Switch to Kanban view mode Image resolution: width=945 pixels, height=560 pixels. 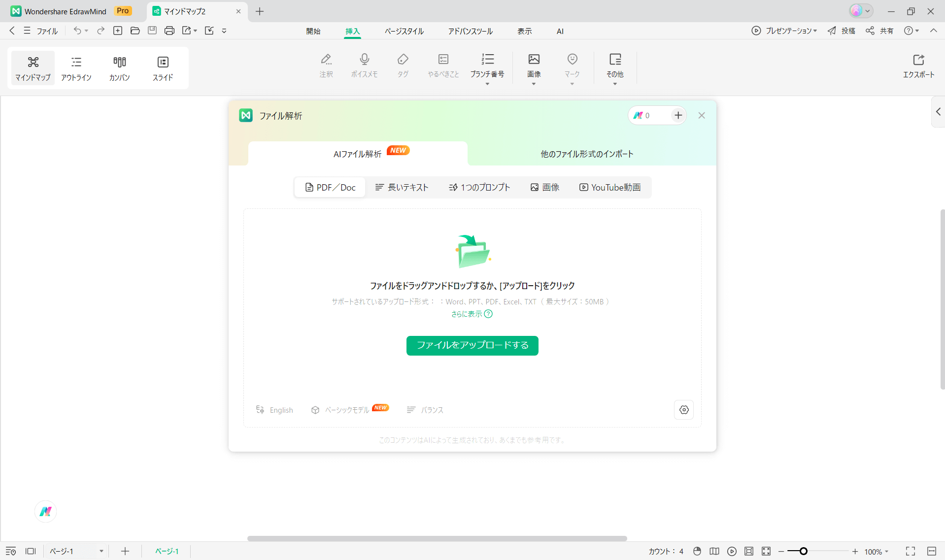(120, 68)
